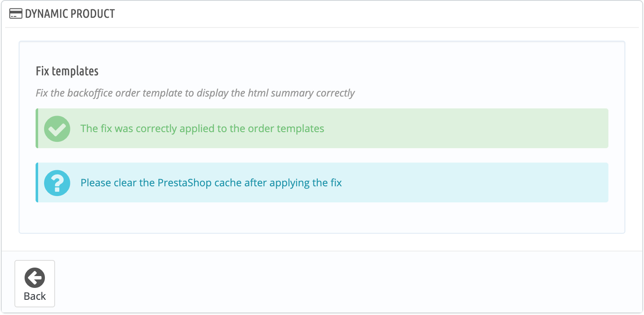644x315 pixels.
Task: Select the Fix templates heading
Action: pyautogui.click(x=67, y=71)
